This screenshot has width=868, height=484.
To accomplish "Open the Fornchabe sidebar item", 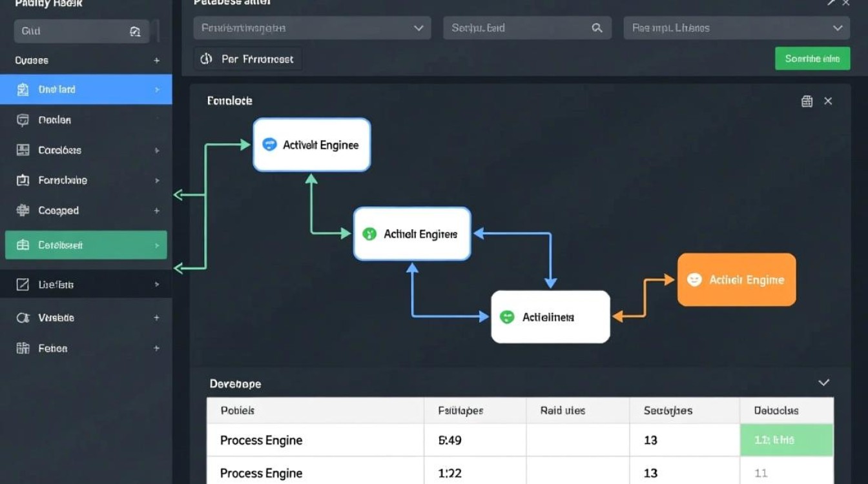I will (63, 181).
